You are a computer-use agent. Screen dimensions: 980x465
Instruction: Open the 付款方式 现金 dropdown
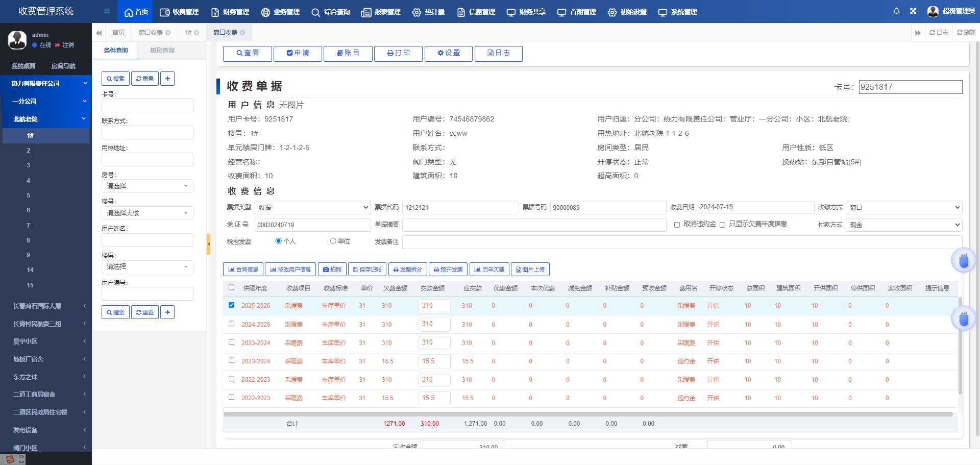click(x=903, y=225)
